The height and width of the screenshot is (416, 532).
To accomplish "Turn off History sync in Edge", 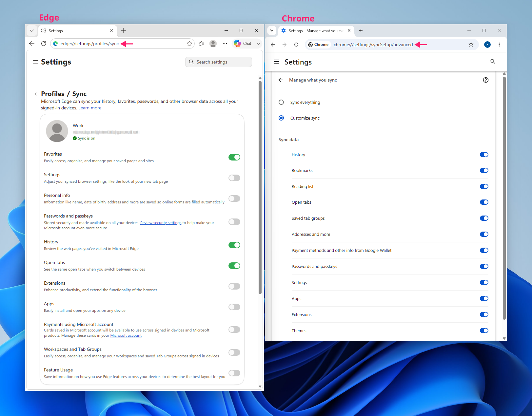I will [x=234, y=245].
